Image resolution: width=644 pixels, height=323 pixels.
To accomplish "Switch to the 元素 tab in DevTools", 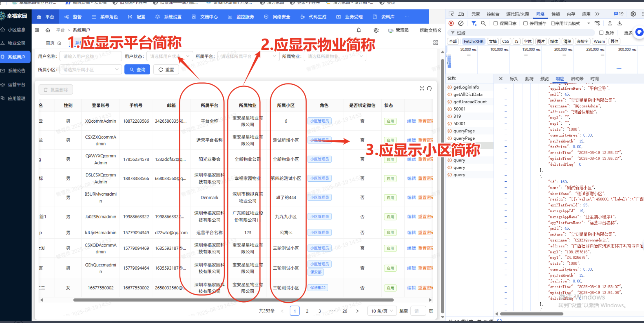I will 476,14.
